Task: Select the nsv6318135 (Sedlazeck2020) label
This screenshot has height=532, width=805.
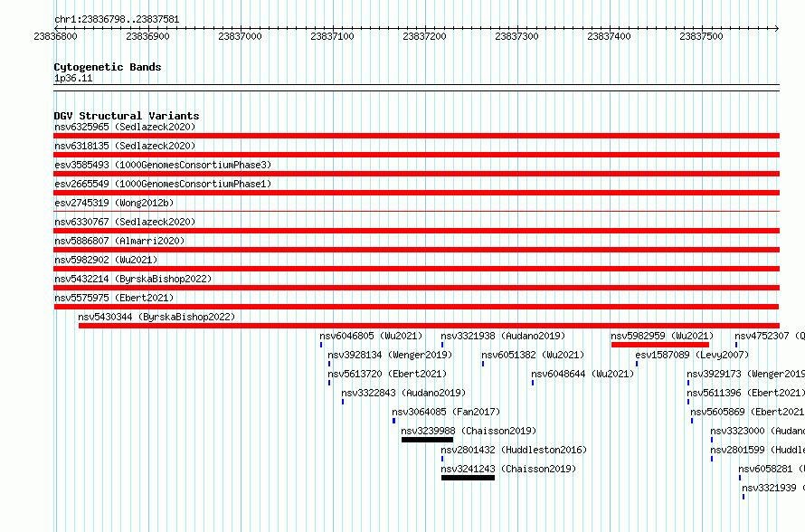Action: (x=125, y=146)
